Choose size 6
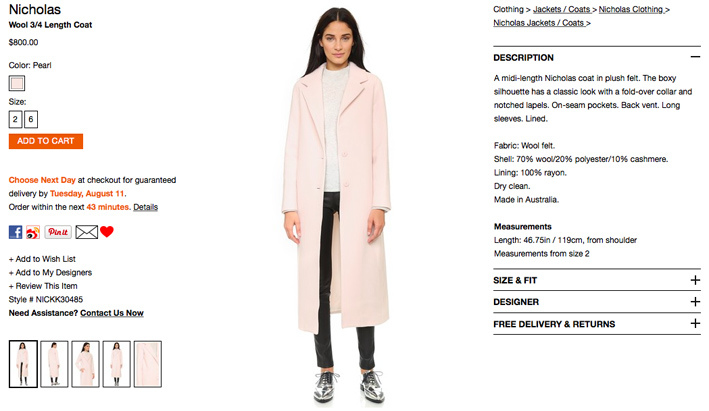Image resolution: width=709 pixels, height=411 pixels. point(31,119)
